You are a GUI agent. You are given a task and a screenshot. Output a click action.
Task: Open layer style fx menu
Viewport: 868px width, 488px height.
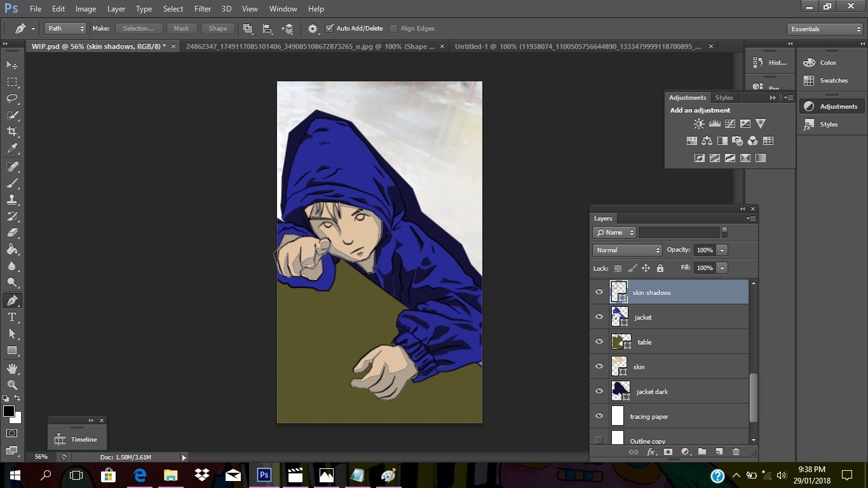pos(651,452)
